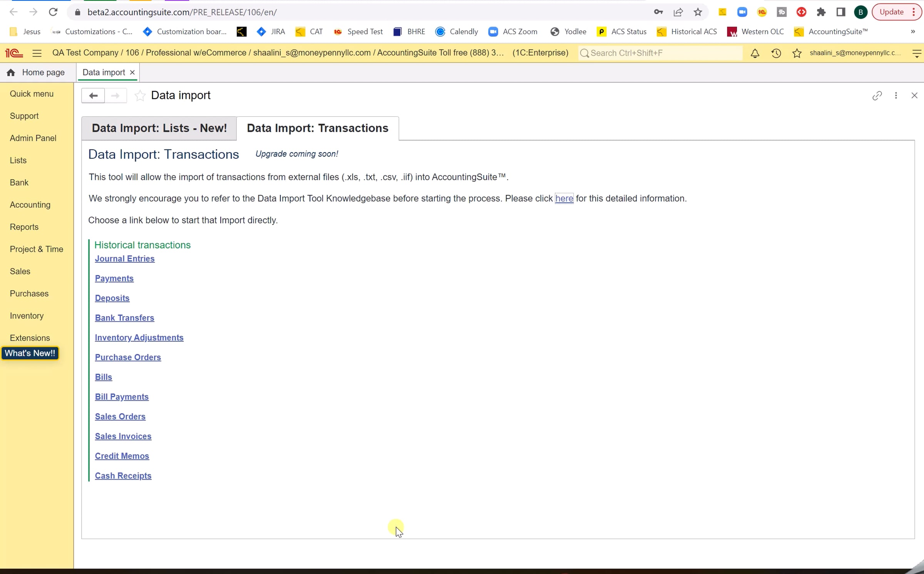Open the three-dot more actions menu
Viewport: 924px width, 574px height.
pos(896,96)
